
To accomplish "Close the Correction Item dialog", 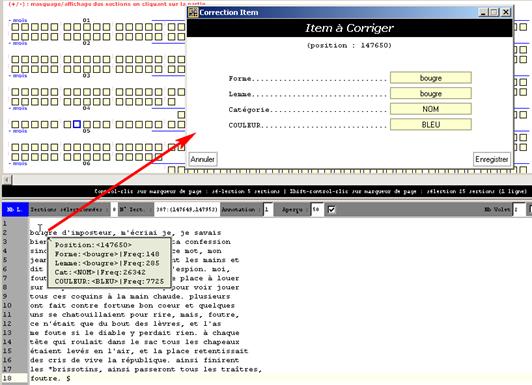I will 506,12.
